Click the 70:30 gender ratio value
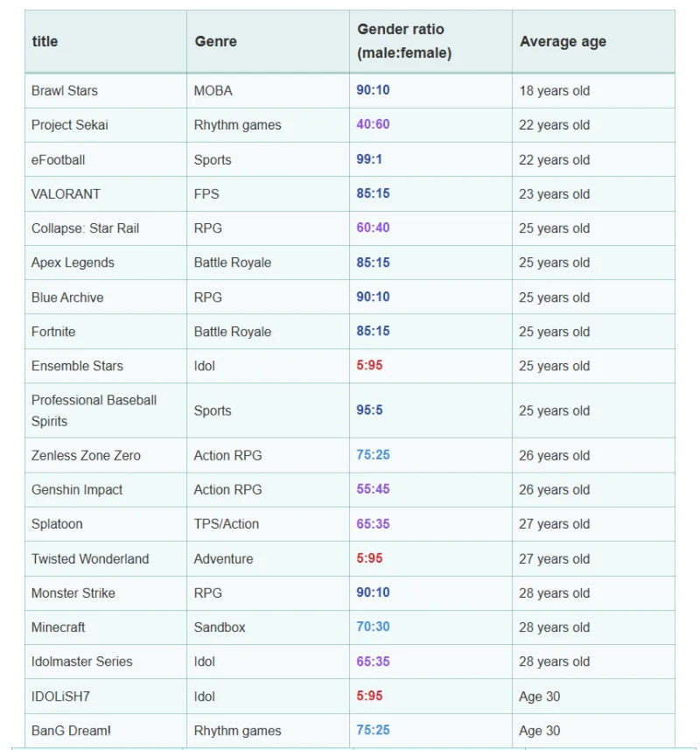Viewport: 700px width, 750px height. (x=373, y=627)
